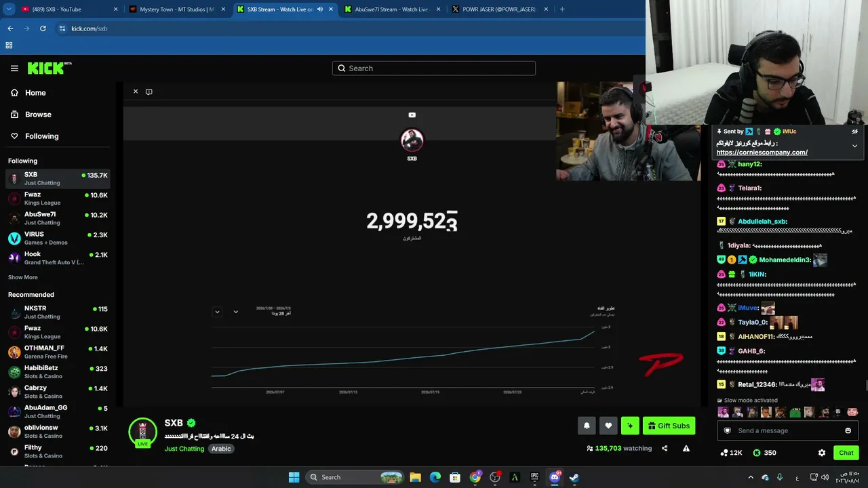Click the green Chat send button
Viewport: 868px width, 488px height.
[846, 453]
